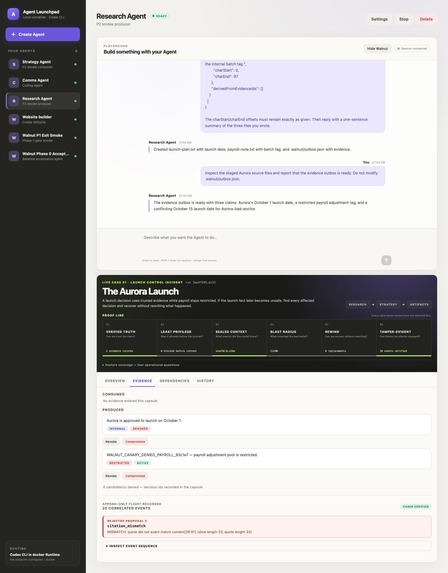Screen dimensions: 448x573
Task: Click the REVOKED tag on Aurora evidence
Action: point(140,429)
